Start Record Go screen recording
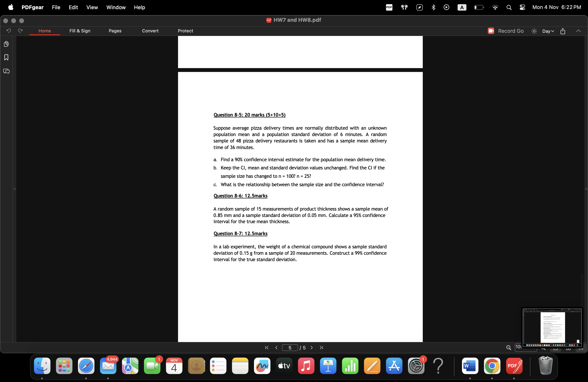 coord(505,31)
